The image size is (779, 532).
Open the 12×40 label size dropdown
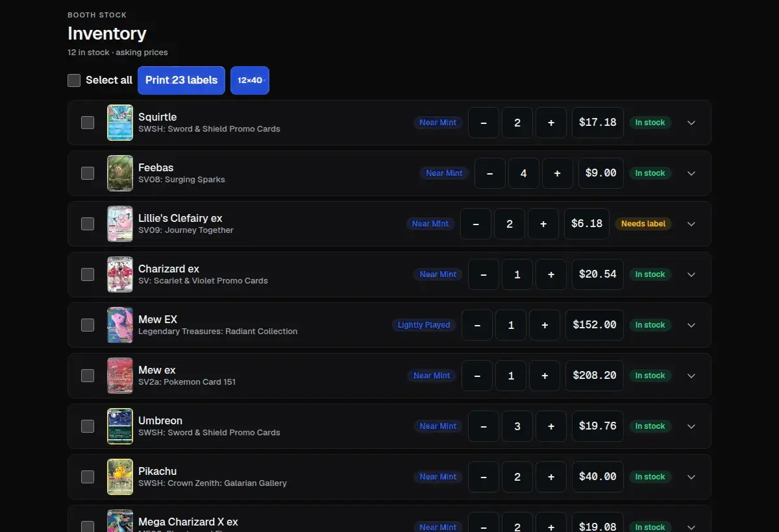point(250,80)
